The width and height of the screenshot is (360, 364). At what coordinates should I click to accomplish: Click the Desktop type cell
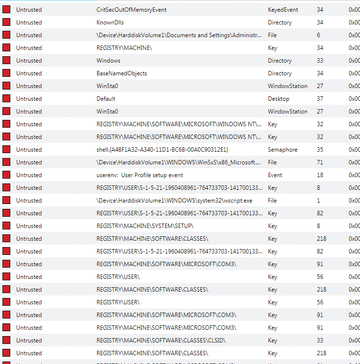point(278,99)
